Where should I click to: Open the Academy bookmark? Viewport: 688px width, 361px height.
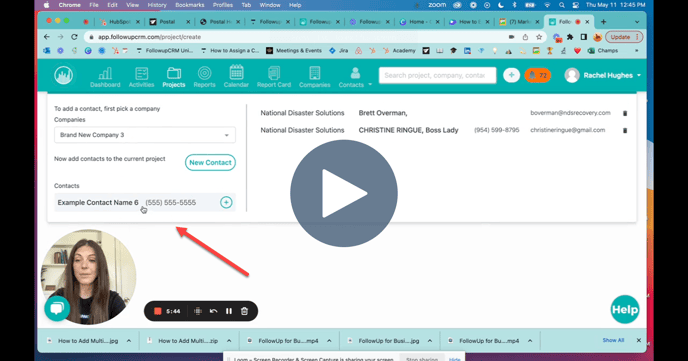[x=399, y=51]
